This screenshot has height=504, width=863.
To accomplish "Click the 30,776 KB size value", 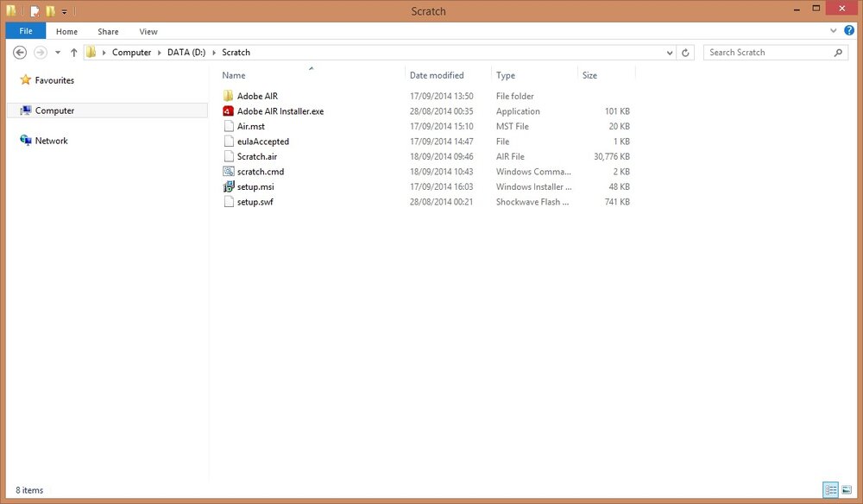I will pyautogui.click(x=612, y=156).
